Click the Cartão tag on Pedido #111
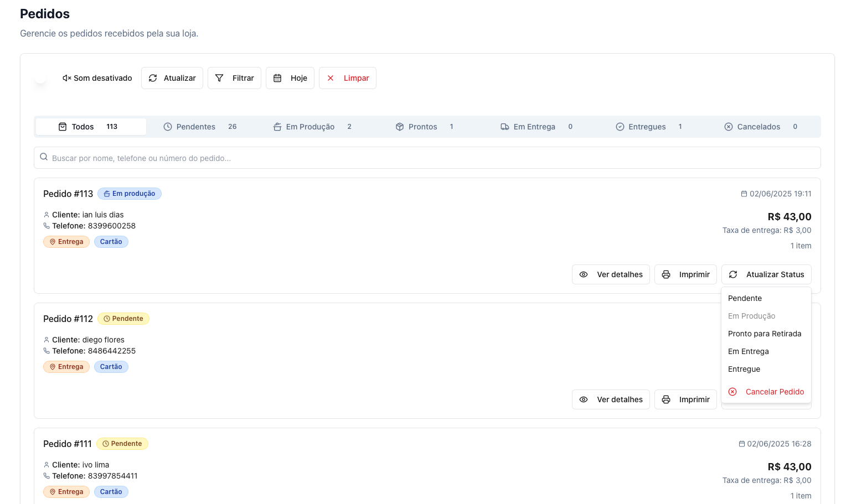The image size is (841, 504). tap(111, 492)
